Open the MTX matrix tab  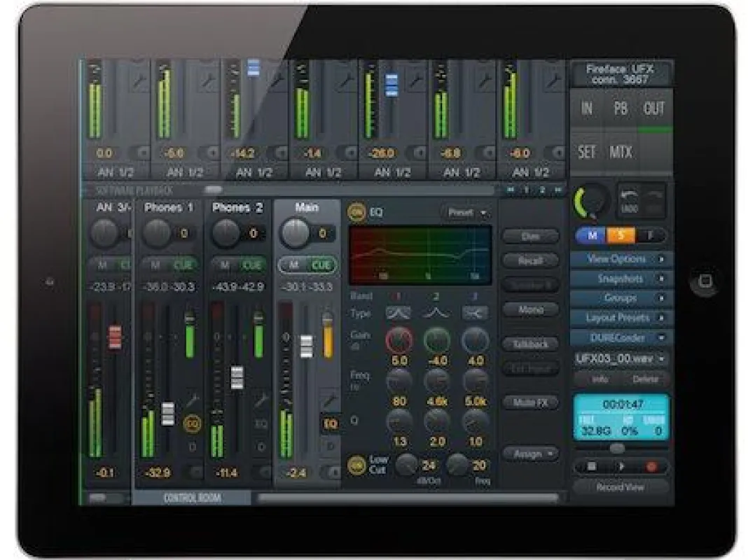point(621,153)
